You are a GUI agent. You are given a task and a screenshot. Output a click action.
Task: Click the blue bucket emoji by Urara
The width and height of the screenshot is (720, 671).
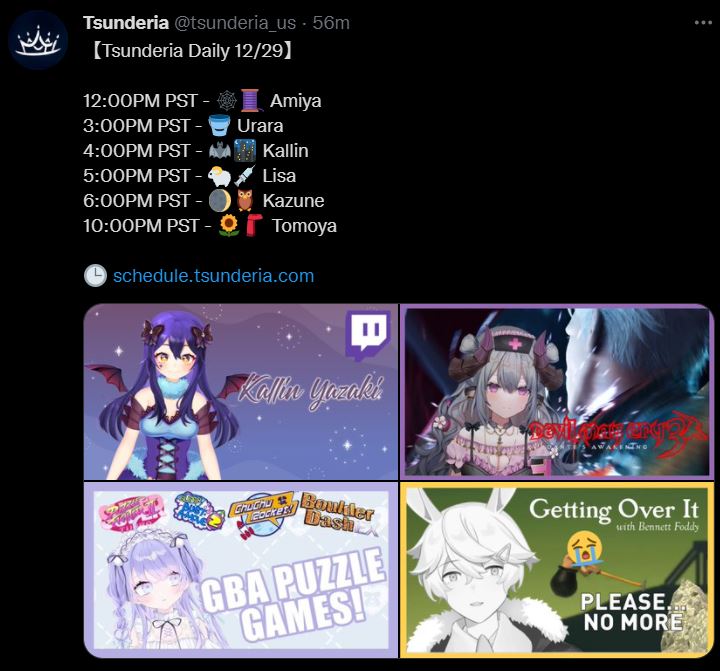coord(219,125)
